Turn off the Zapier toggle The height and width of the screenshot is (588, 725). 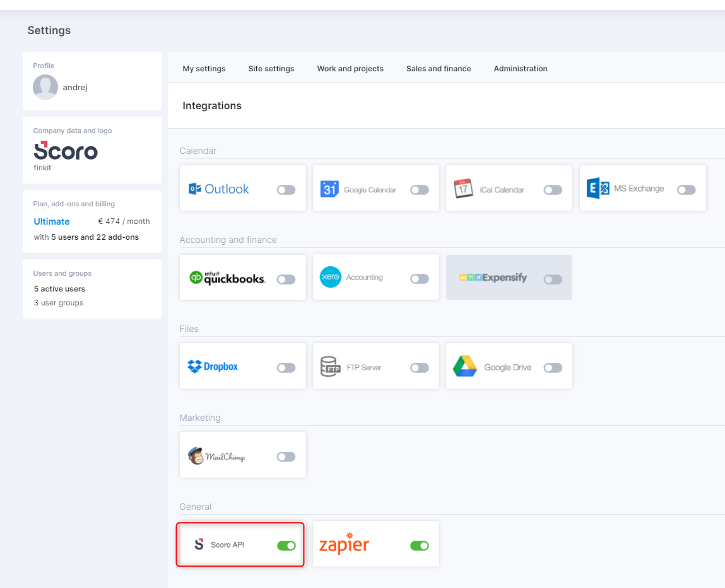pos(420,546)
